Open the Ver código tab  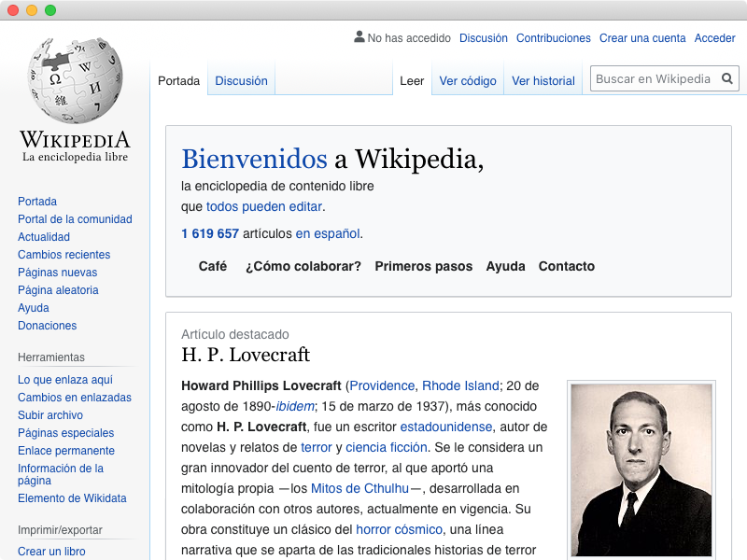click(x=468, y=81)
